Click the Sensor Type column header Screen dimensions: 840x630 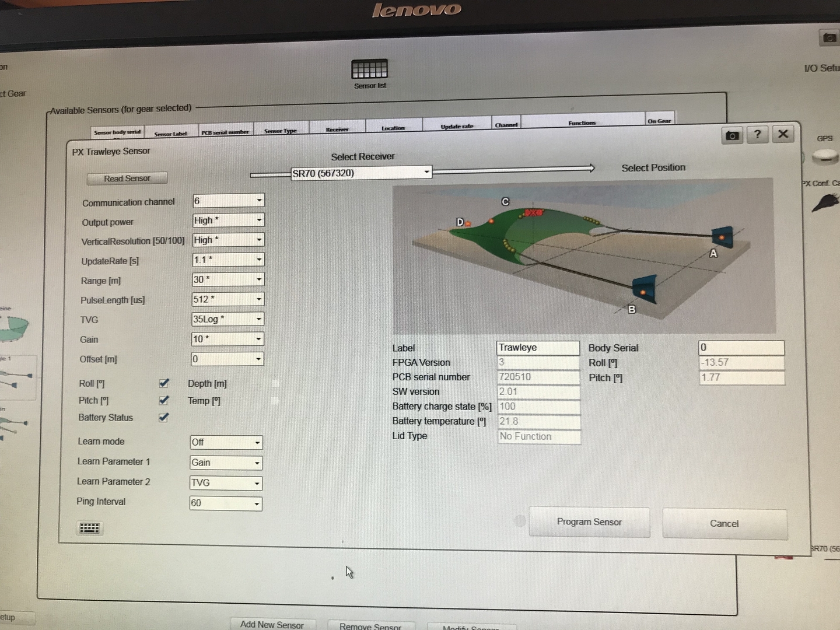coord(280,131)
